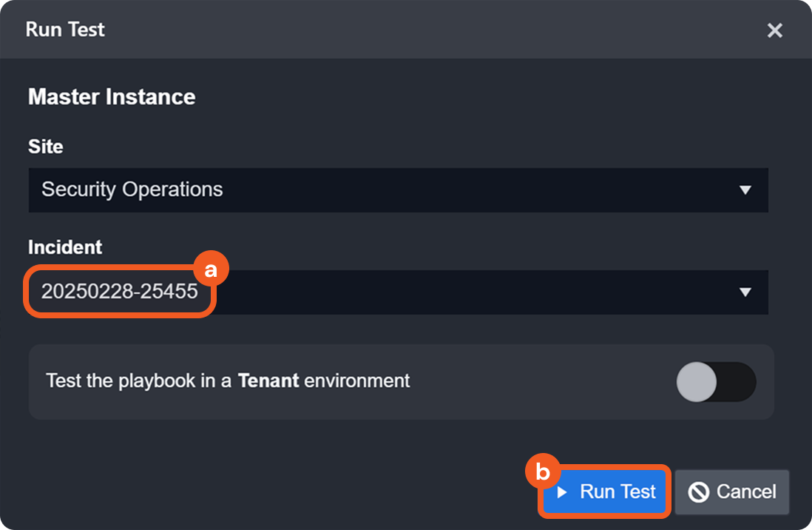Click the play icon on Run Test
The image size is (812, 530).
562,492
